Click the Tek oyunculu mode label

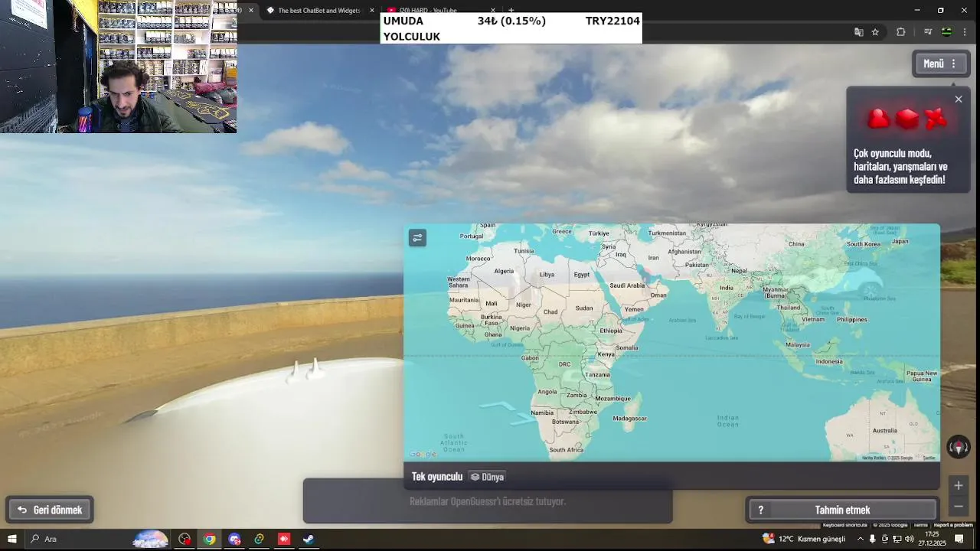(x=437, y=477)
